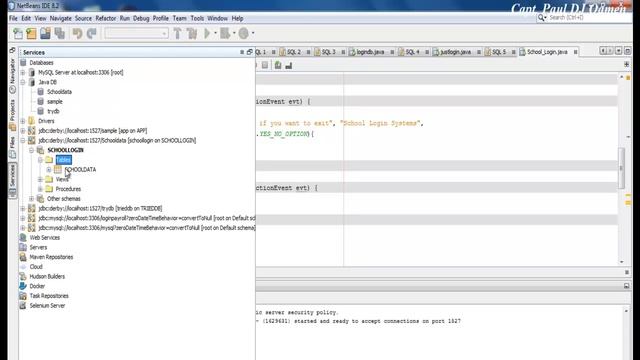Switch to the SQL 3 editor tab
The height and width of the screenshot is (360, 640).
[x=329, y=52]
